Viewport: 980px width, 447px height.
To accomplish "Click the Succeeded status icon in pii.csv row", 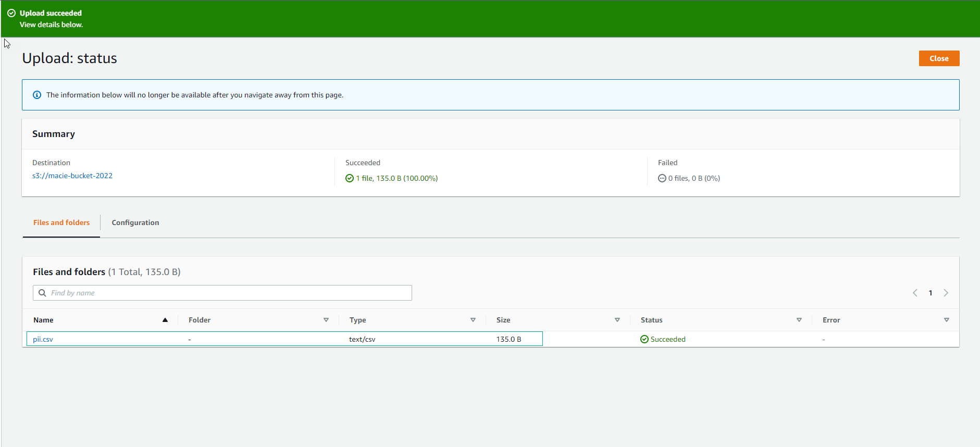I will (644, 339).
